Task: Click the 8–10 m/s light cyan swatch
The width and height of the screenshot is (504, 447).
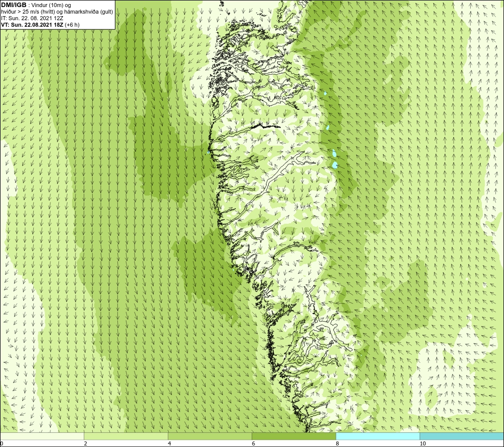Action: pyautogui.click(x=377, y=436)
